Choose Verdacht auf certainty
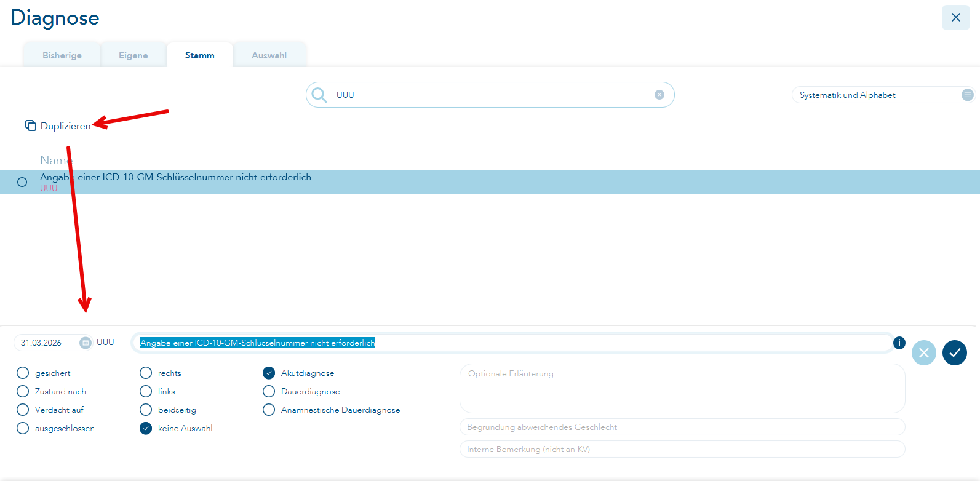The width and height of the screenshot is (980, 481). coord(23,410)
